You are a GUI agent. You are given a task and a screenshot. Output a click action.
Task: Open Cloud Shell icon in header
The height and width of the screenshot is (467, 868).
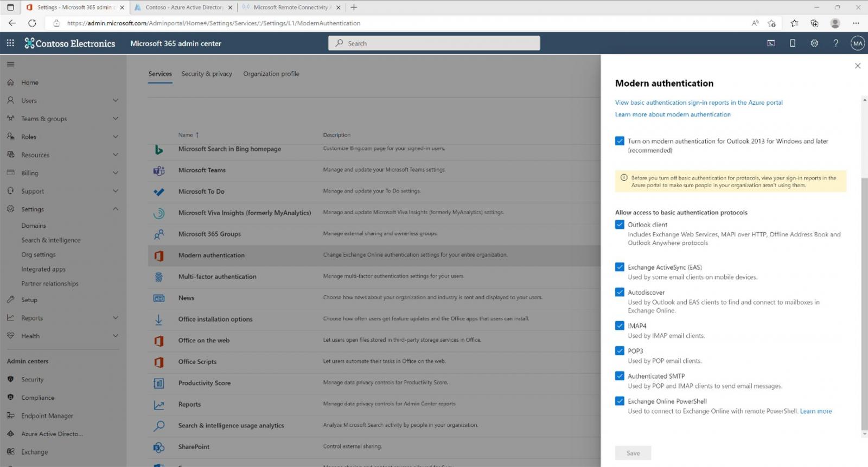point(771,43)
